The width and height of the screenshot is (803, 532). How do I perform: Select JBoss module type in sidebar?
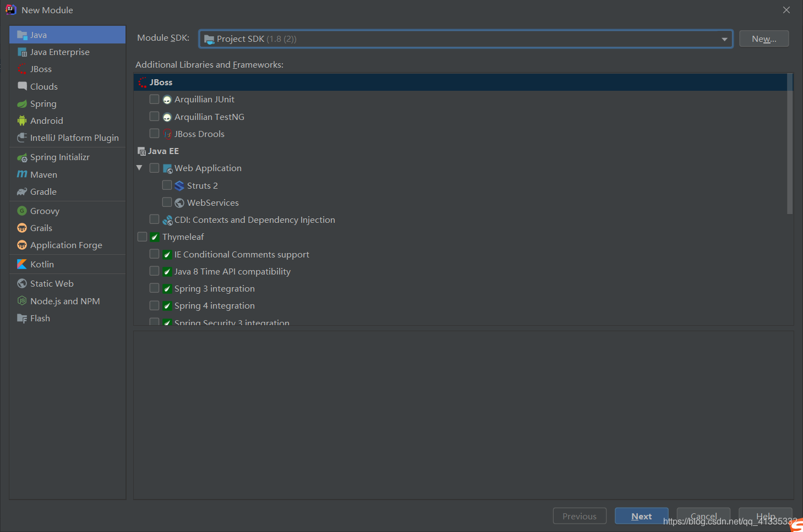(67, 69)
